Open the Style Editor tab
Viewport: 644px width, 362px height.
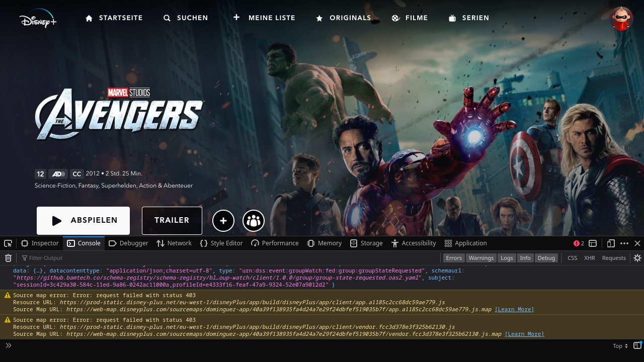(x=221, y=243)
